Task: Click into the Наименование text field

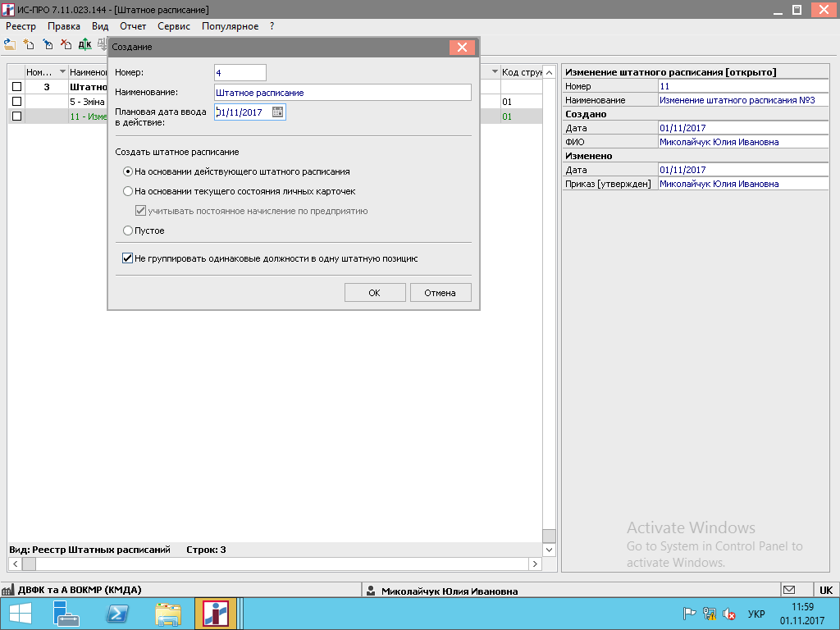Action: [342, 93]
